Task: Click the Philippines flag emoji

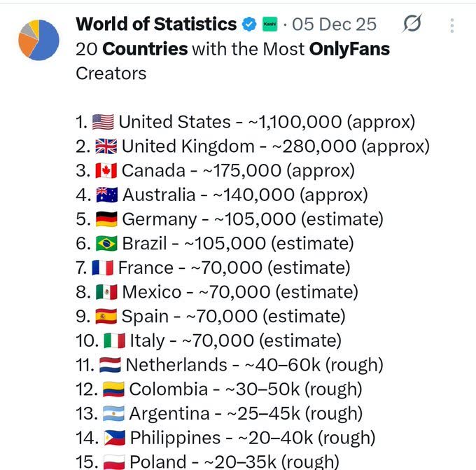Action: (x=114, y=438)
